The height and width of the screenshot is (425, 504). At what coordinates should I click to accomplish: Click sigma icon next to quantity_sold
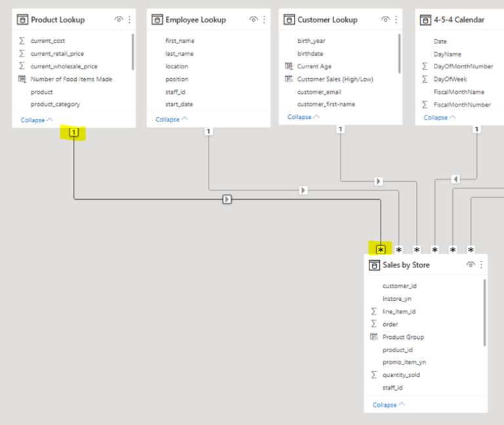[374, 375]
